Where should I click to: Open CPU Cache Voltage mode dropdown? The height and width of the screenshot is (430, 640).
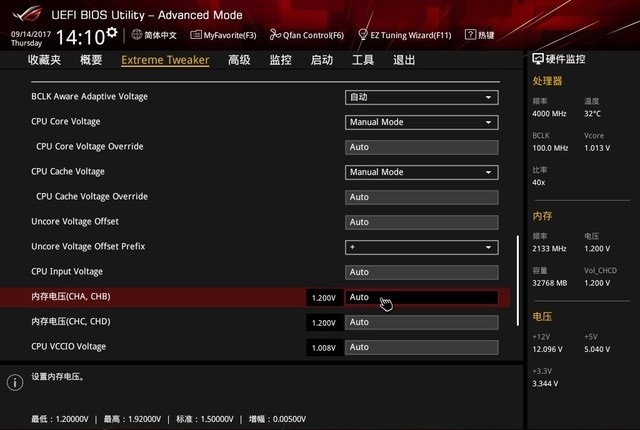point(421,172)
